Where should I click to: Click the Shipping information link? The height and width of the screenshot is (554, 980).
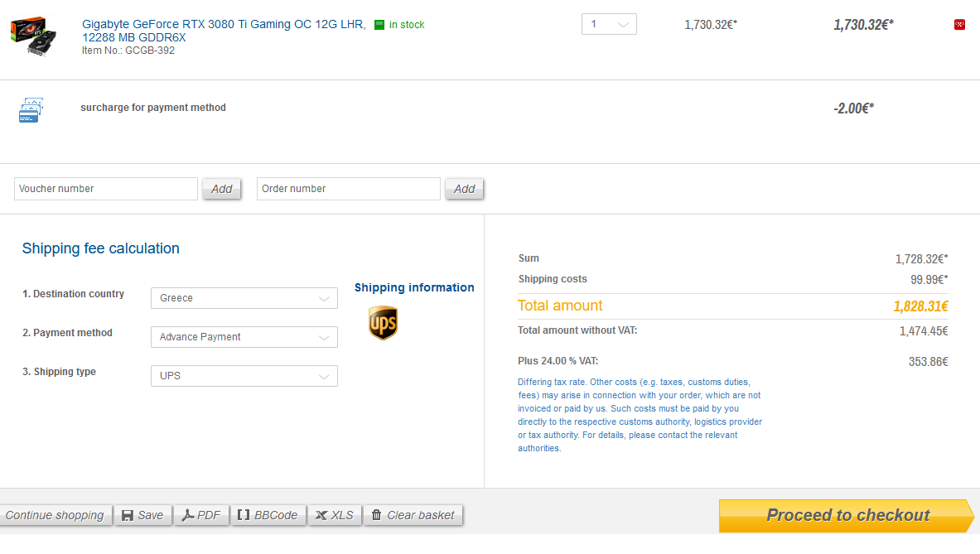coord(414,287)
